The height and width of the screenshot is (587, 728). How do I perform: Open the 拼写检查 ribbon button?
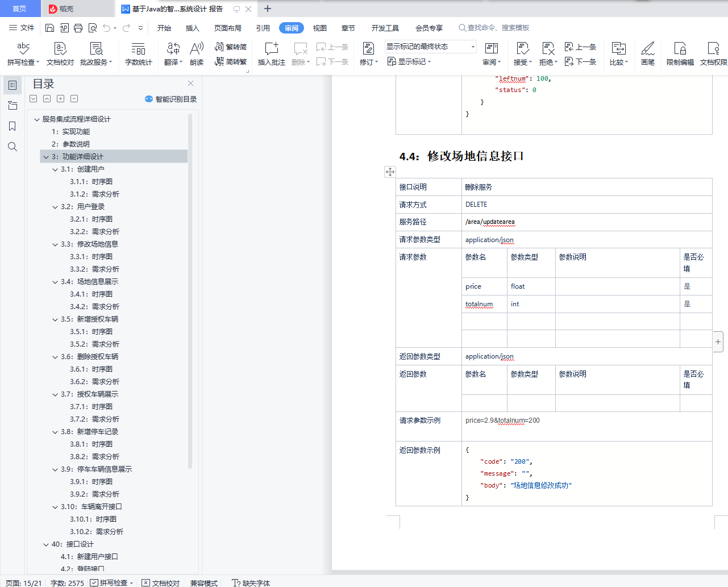coord(23,54)
